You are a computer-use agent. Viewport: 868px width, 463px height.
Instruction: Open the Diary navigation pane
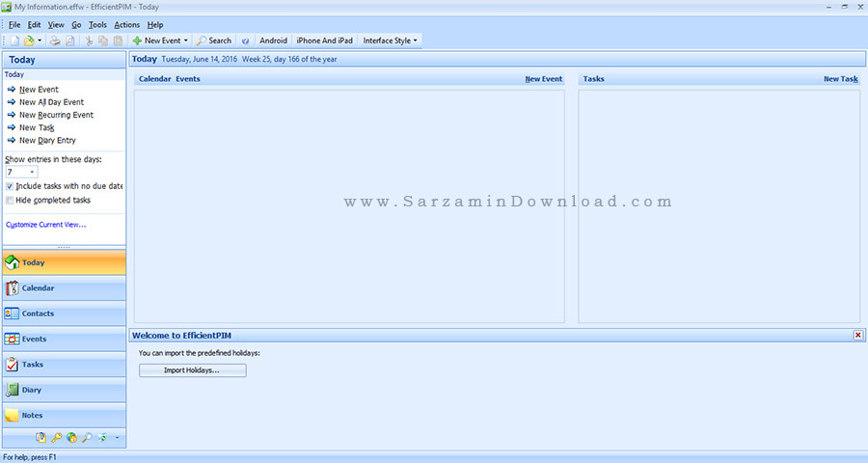[x=65, y=390]
